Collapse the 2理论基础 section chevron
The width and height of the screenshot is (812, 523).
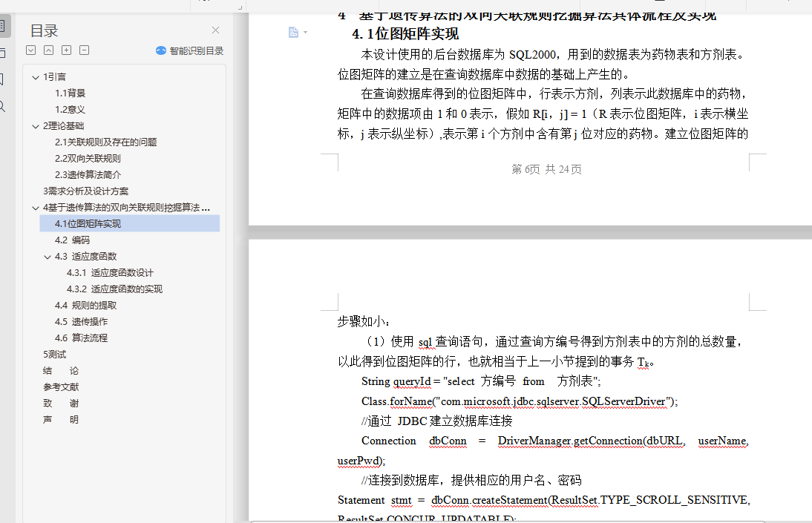pos(35,126)
